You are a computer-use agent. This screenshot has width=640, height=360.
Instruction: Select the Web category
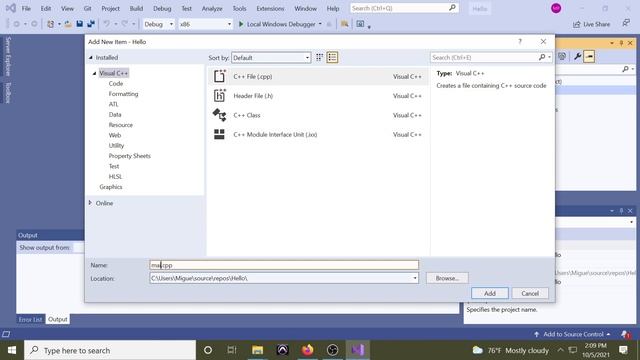tap(115, 135)
